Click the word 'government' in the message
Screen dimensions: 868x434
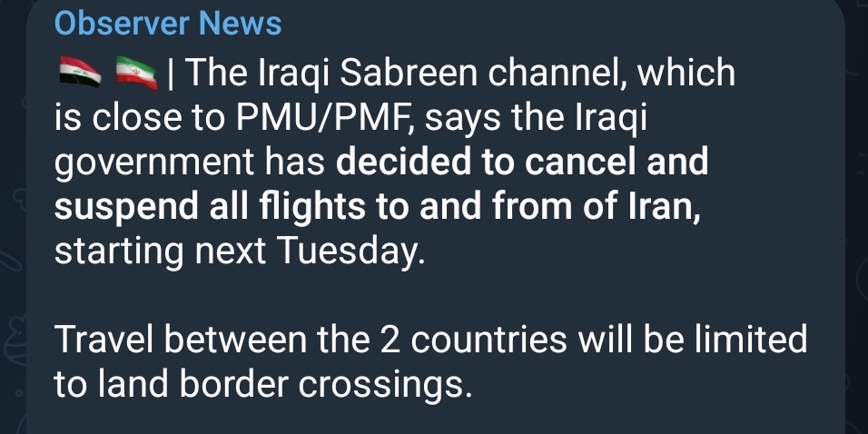pos(154,163)
